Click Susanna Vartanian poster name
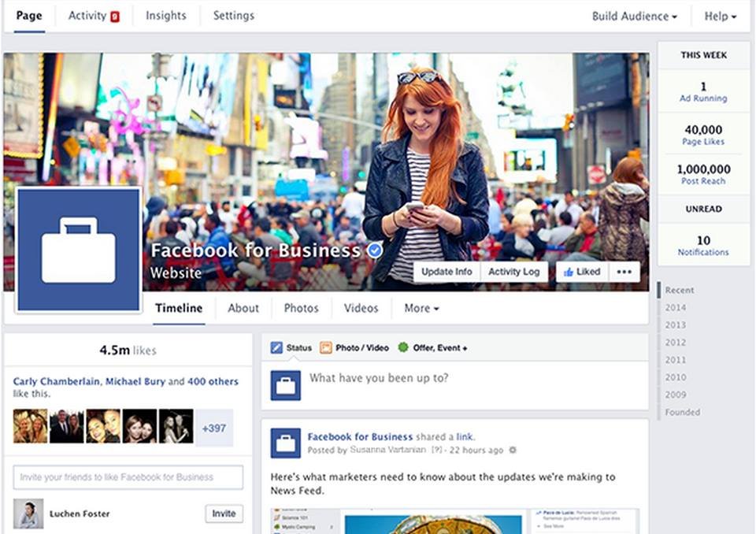 pos(388,450)
